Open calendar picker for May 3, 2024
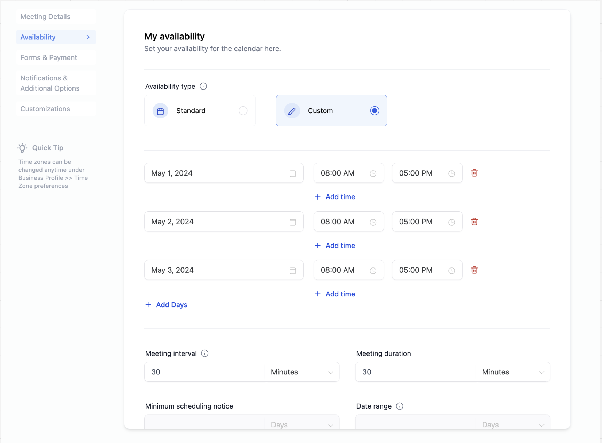Screen dimensions: 602x443 pos(293,271)
